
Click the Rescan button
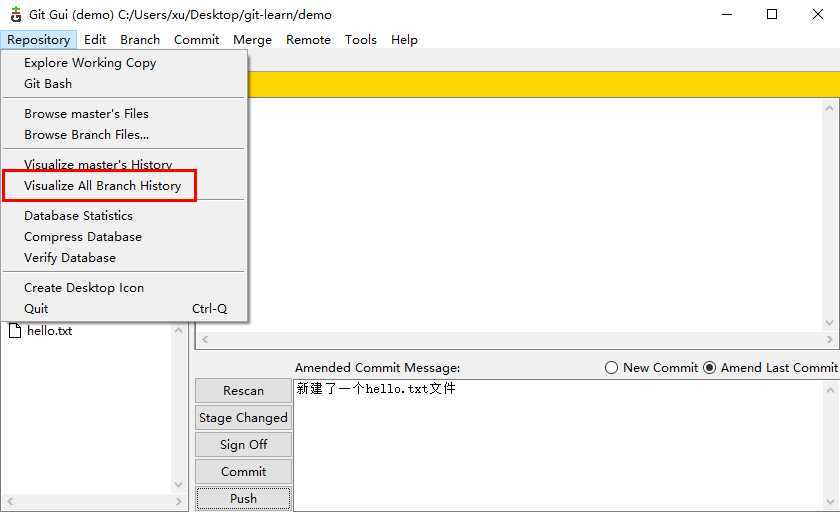point(243,390)
